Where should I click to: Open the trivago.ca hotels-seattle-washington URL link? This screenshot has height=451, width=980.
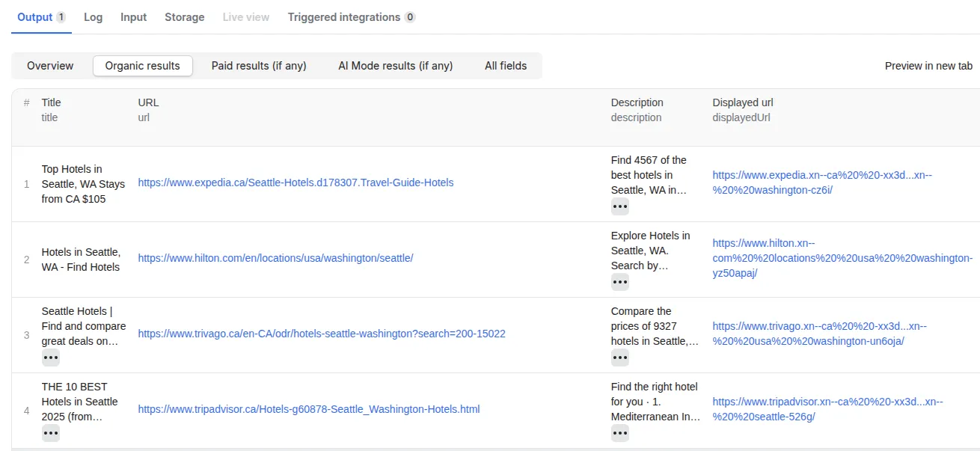(322, 334)
